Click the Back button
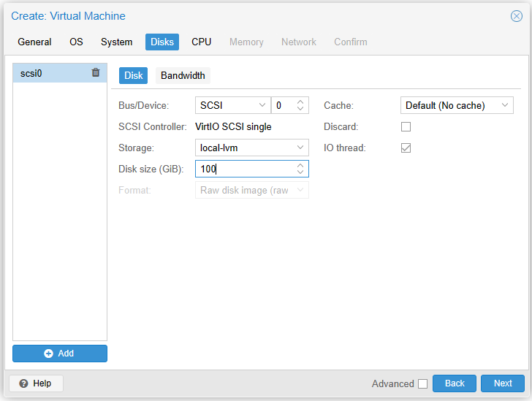532x401 pixels. (455, 383)
